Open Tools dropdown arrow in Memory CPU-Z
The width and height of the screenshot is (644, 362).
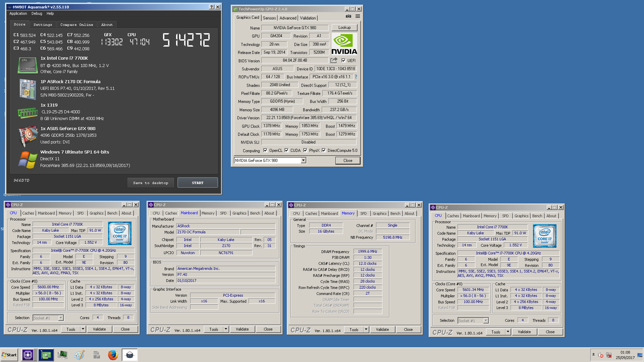tap(366, 329)
